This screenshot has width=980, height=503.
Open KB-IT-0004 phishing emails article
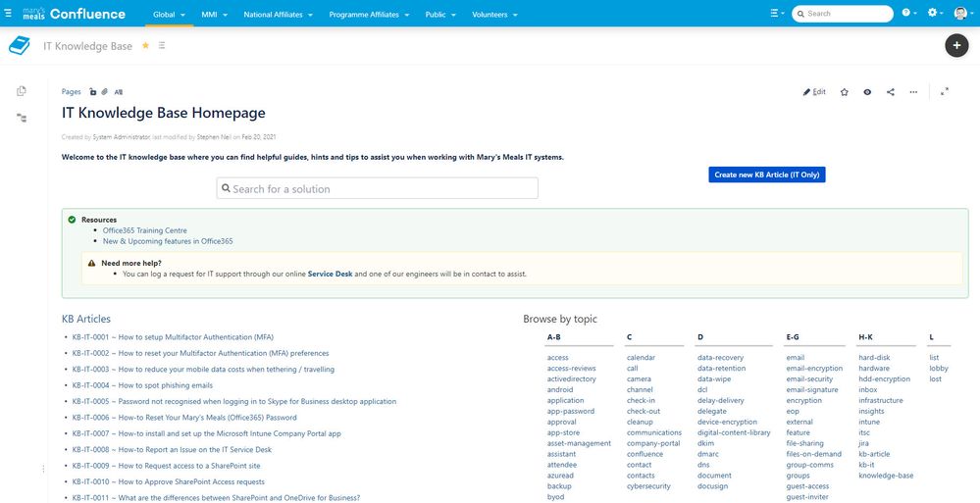click(142, 385)
